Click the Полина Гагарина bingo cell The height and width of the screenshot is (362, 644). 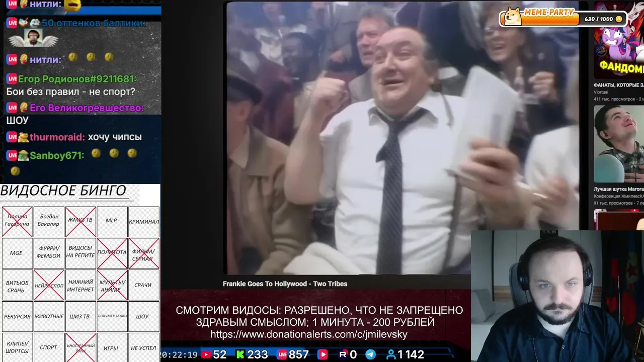(x=17, y=222)
